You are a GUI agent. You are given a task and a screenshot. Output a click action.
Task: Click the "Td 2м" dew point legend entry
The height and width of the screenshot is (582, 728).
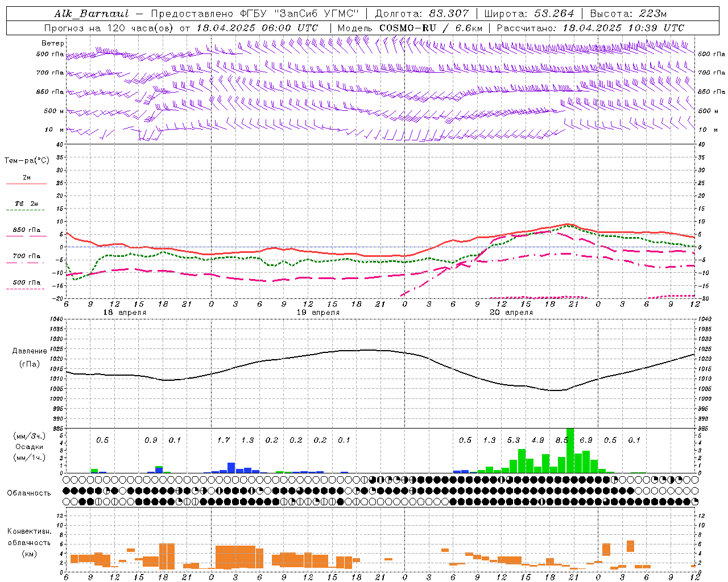(27, 203)
